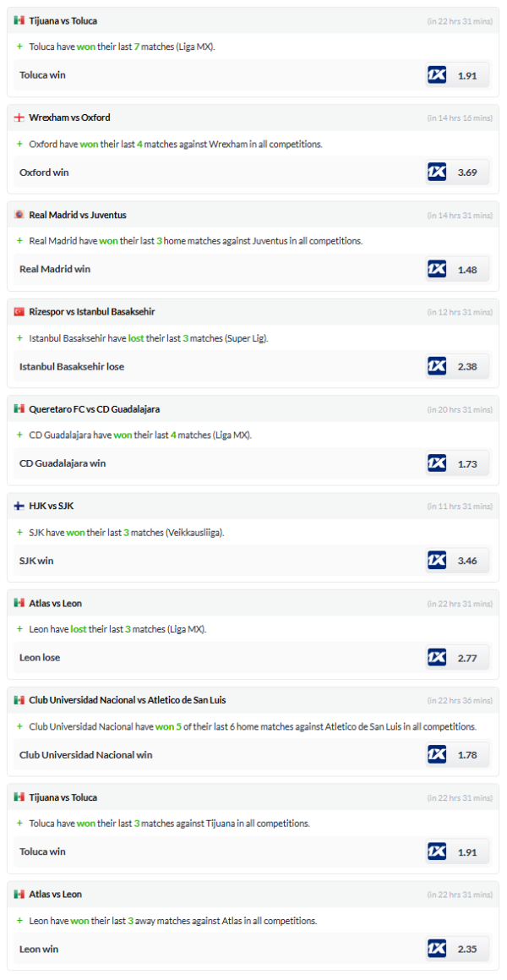Click the 'in 12 hrs 31 mins' kickoff time
The width and height of the screenshot is (507, 980).
coord(460,312)
